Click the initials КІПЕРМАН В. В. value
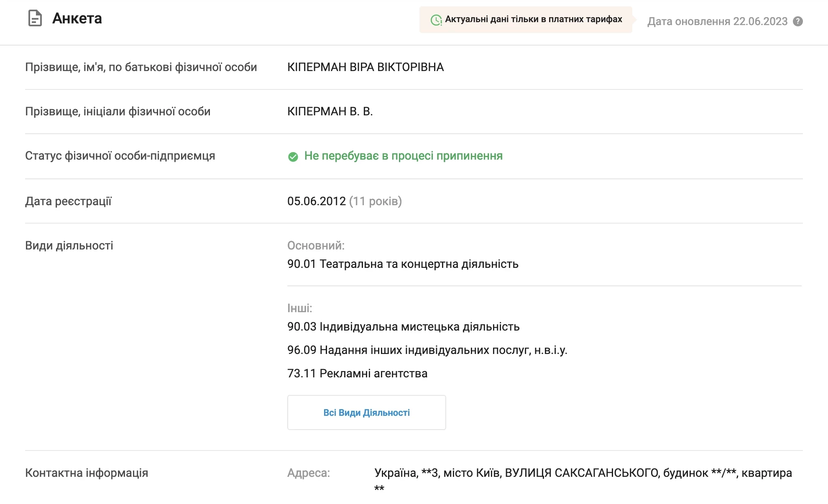The width and height of the screenshot is (828, 504). click(330, 112)
